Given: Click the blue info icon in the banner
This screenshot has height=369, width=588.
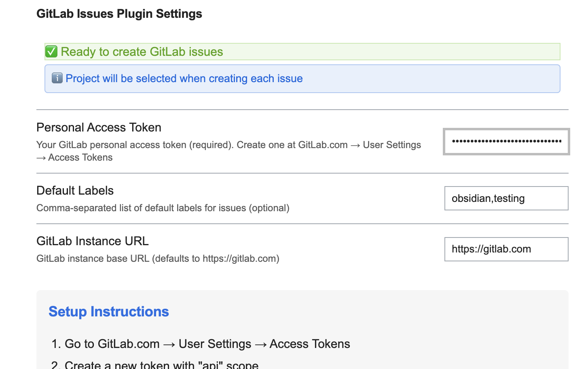Looking at the screenshot, I should point(57,78).
